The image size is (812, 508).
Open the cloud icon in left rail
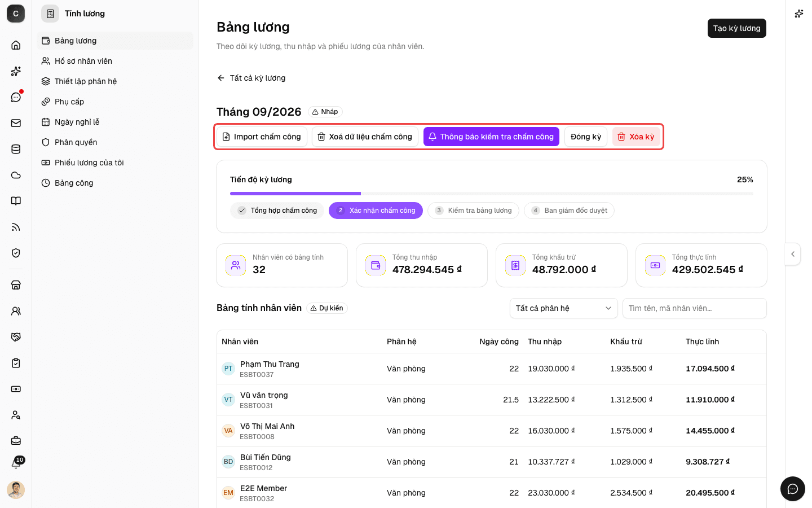16,175
